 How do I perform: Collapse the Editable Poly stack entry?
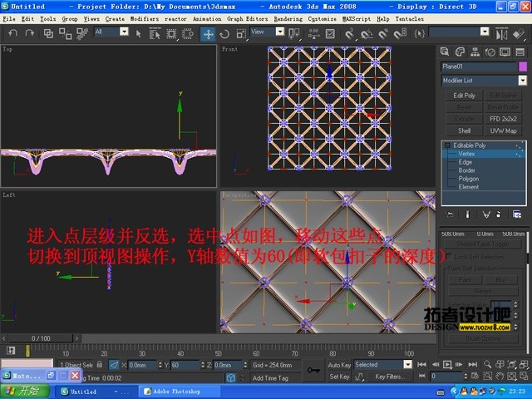point(447,145)
